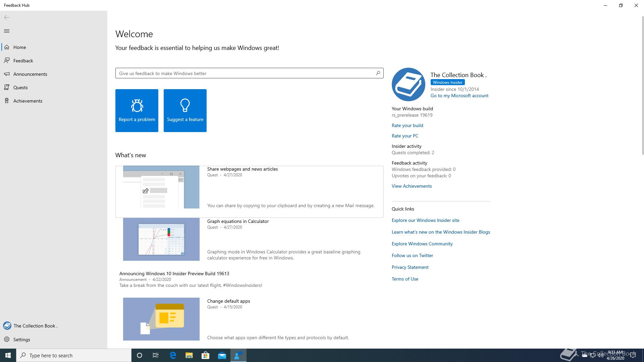Click The Collection Book profile avatar
Image resolution: width=644 pixels, height=362 pixels.
408,84
